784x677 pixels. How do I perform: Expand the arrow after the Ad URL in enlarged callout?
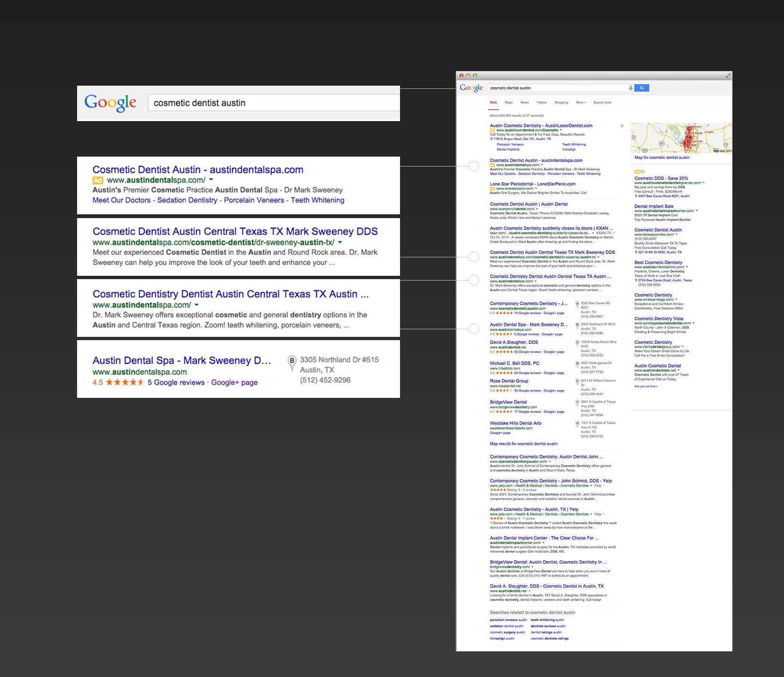211,180
